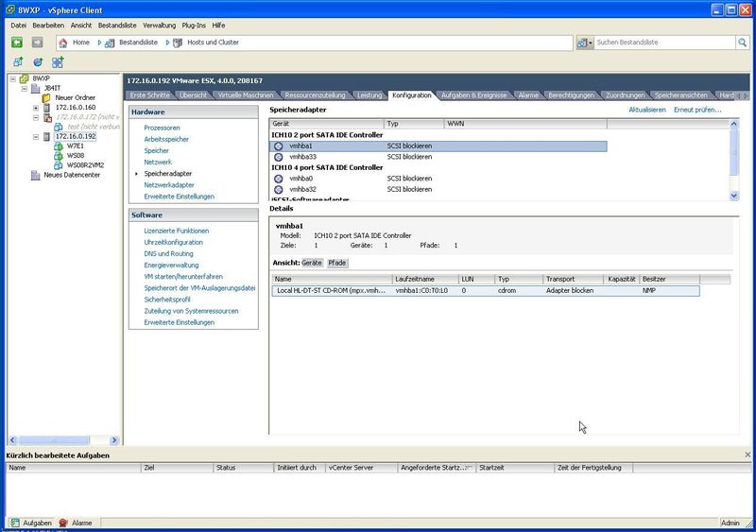The height and width of the screenshot is (532, 756).
Task: Switch details view to Pfade
Action: 336,262
